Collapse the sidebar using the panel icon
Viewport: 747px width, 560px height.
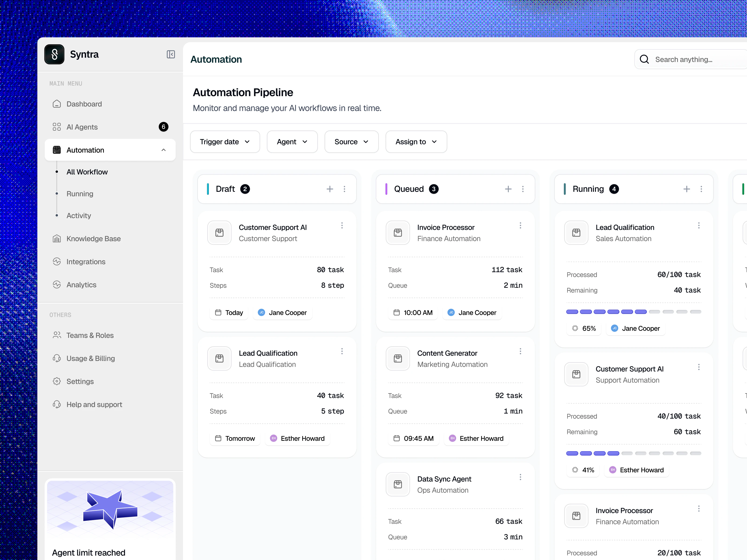(x=171, y=54)
